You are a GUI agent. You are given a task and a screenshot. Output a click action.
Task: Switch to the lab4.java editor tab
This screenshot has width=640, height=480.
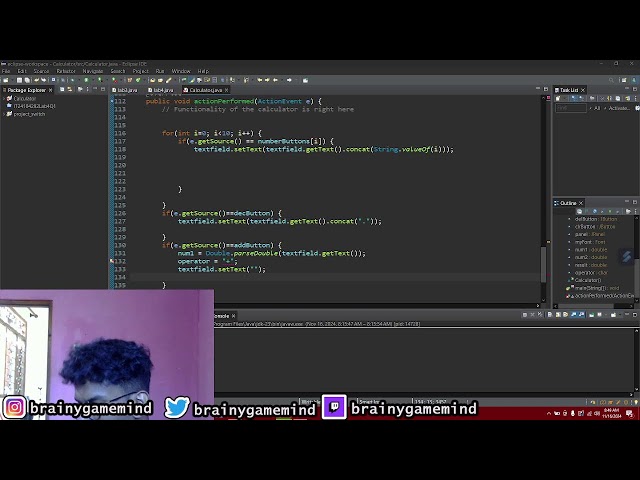[161, 90]
